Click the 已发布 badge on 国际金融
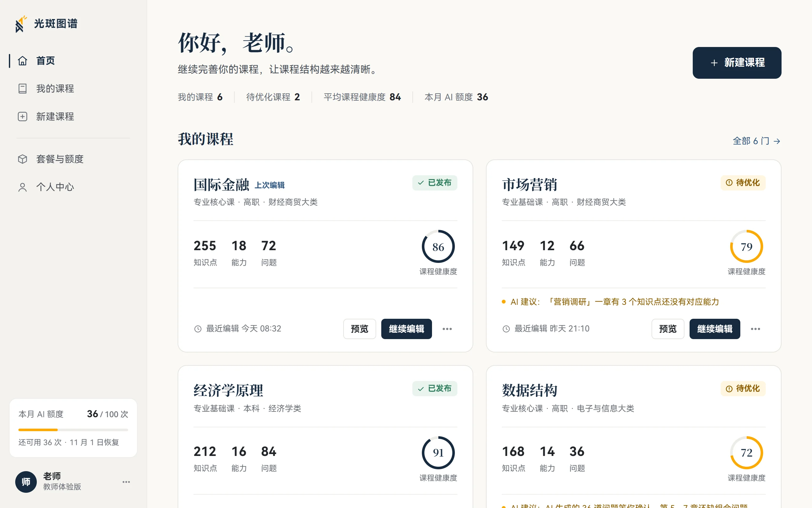This screenshot has height=508, width=812. click(435, 183)
